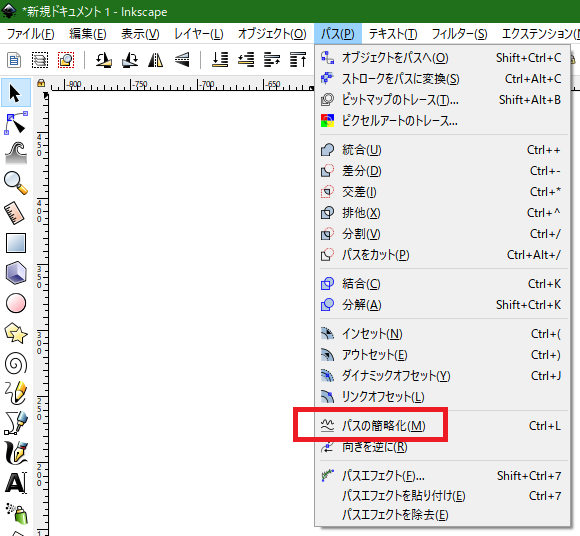Click Select All in All Layers icon
This screenshot has width=580, height=536.
[x=40, y=60]
